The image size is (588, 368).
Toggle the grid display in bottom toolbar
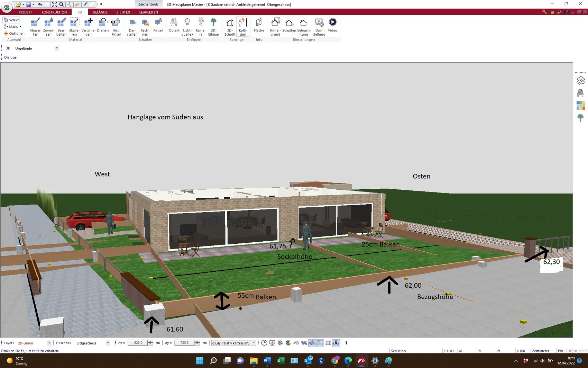click(328, 343)
